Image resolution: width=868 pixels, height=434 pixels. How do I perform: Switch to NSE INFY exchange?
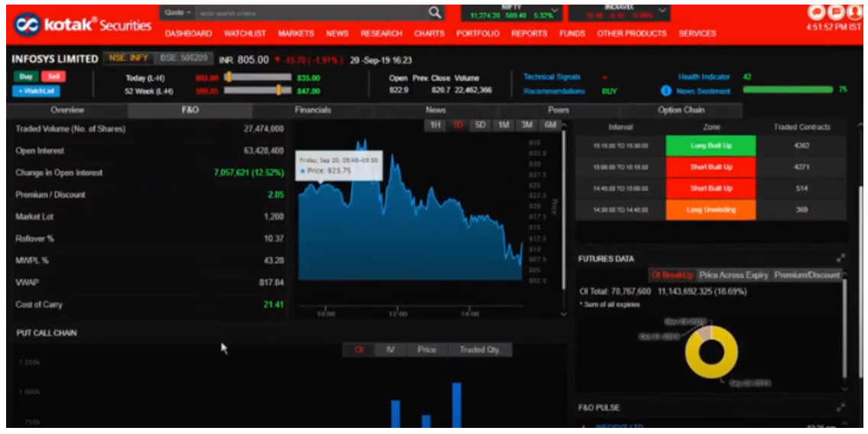click(x=128, y=59)
